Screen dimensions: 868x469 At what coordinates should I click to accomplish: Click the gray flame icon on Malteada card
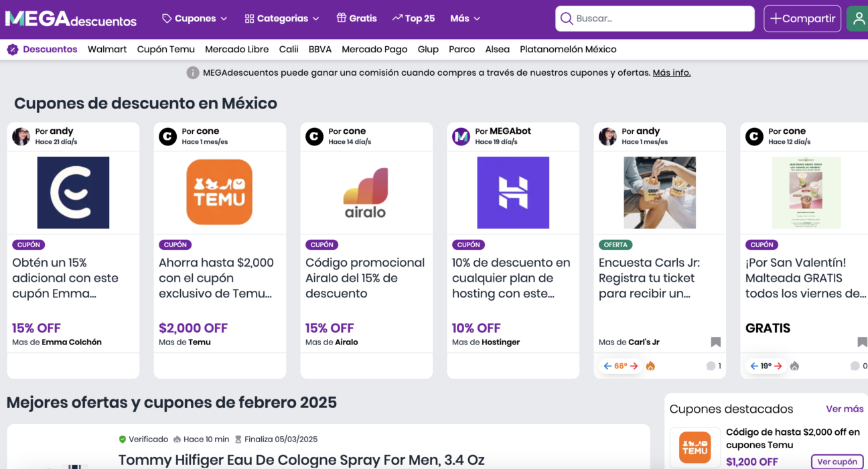tap(794, 366)
